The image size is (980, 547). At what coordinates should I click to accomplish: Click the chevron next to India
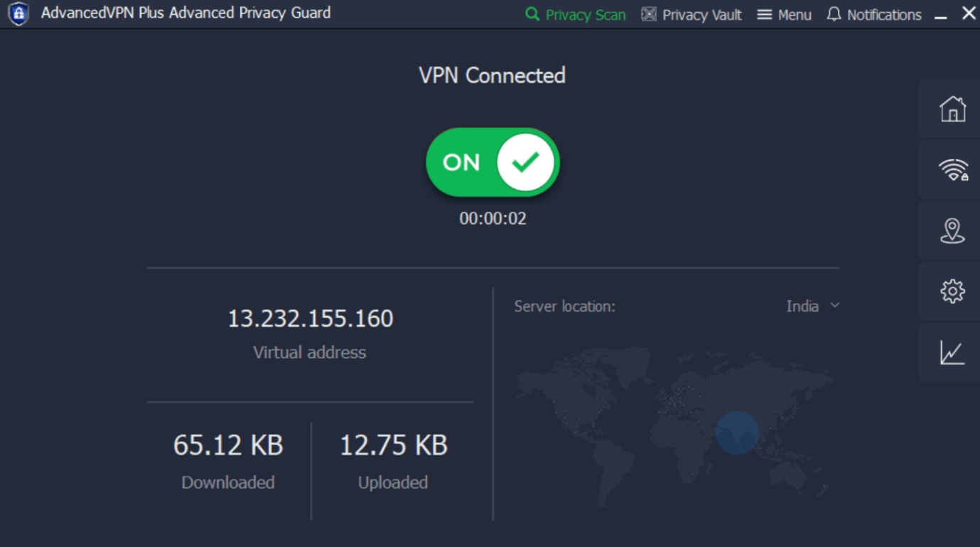pos(835,305)
